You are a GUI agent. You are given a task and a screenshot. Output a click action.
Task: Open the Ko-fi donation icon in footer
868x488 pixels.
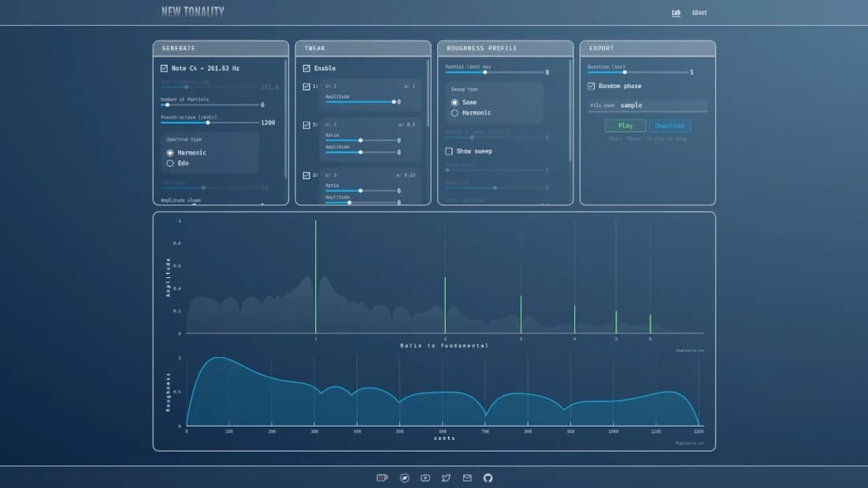click(x=383, y=478)
